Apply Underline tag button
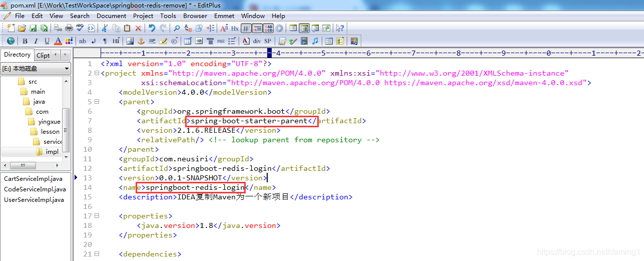This screenshot has height=261, width=644. point(47,41)
